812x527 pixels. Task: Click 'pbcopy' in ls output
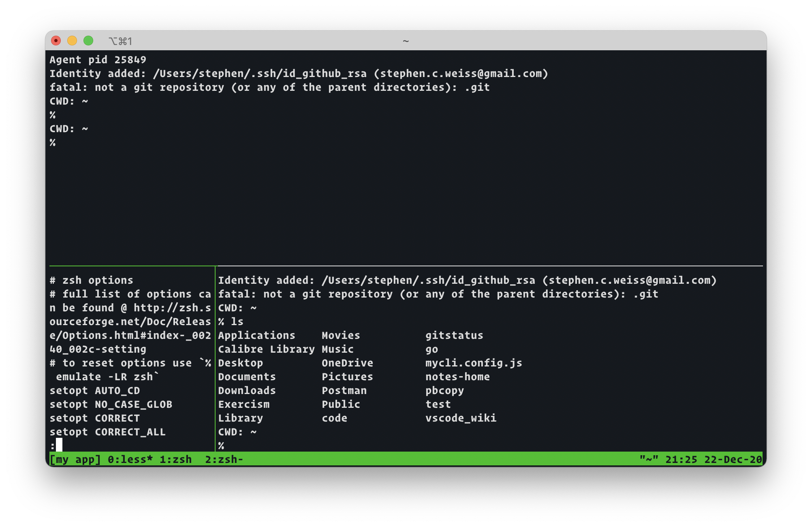pos(444,390)
